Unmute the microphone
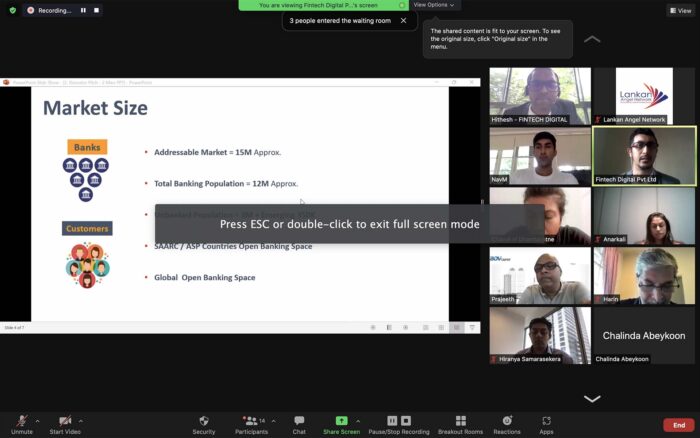Image resolution: width=700 pixels, height=438 pixels. [21, 425]
